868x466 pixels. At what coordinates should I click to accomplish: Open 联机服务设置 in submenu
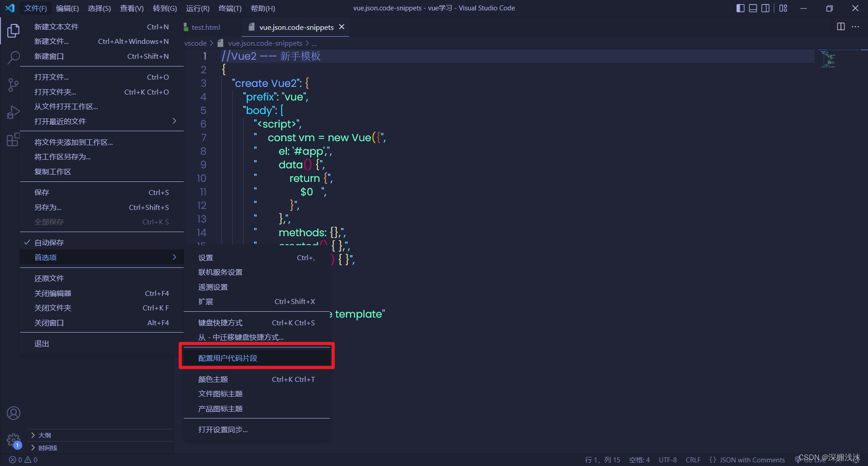click(257, 272)
